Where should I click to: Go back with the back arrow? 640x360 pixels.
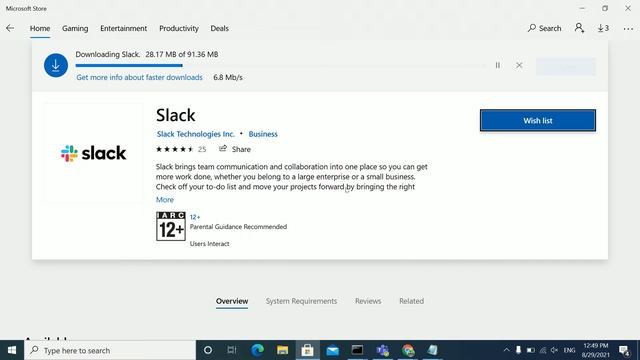coord(10,28)
